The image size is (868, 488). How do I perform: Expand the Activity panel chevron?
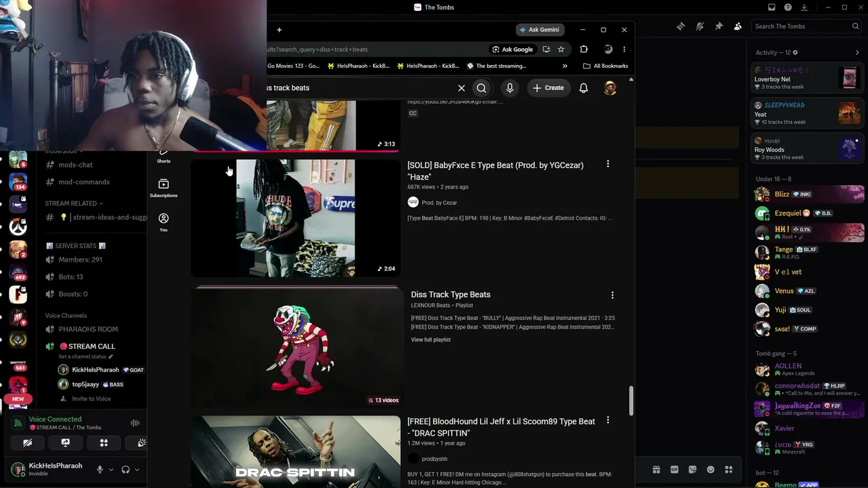coord(857,52)
